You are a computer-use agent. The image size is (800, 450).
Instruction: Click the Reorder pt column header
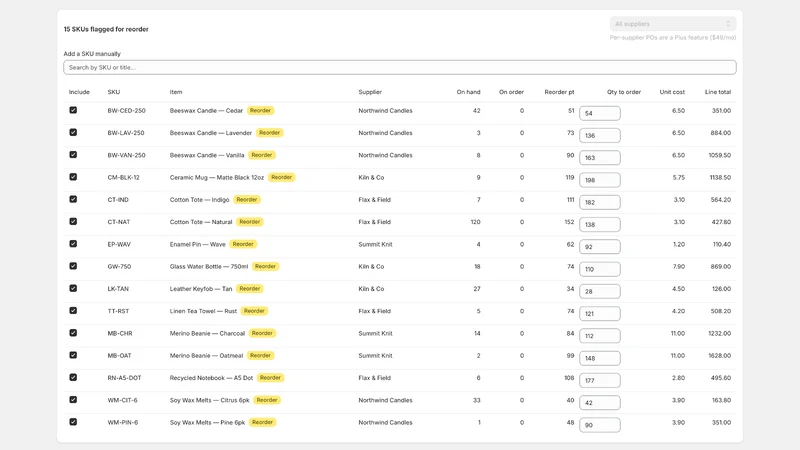559,92
